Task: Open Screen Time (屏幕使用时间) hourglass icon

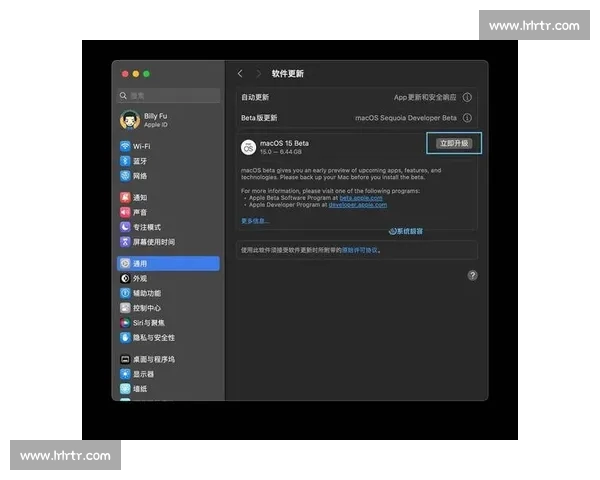Action: [x=125, y=242]
